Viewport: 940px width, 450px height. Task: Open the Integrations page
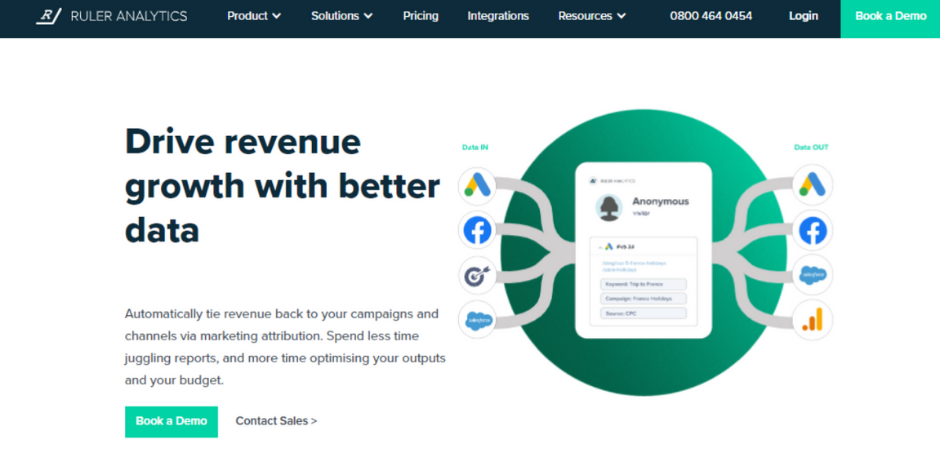pos(498,16)
